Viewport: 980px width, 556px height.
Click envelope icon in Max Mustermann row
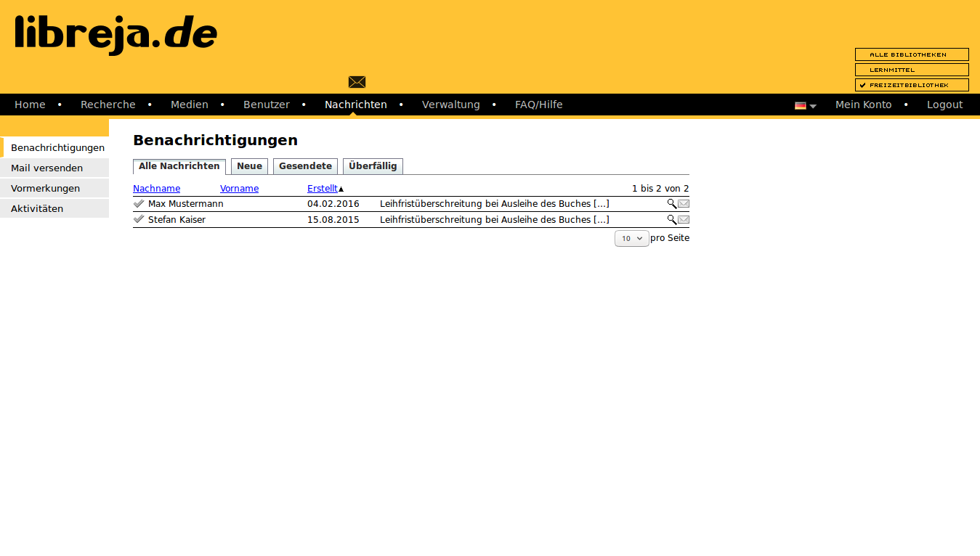point(684,204)
